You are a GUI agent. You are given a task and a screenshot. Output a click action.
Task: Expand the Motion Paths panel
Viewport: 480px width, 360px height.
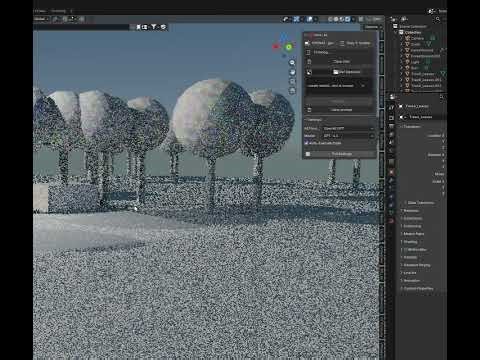(x=414, y=234)
